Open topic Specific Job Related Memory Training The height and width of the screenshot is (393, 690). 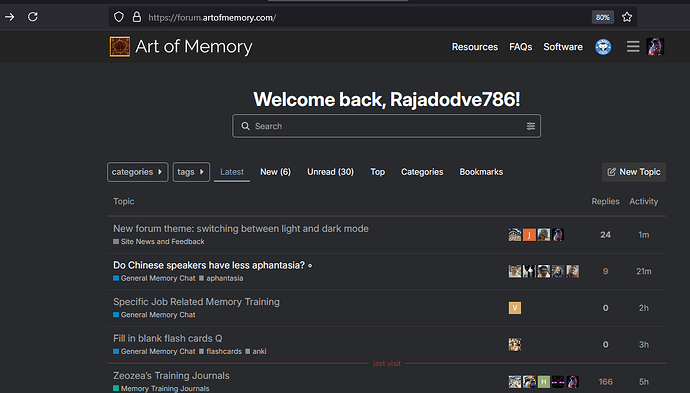(x=196, y=302)
